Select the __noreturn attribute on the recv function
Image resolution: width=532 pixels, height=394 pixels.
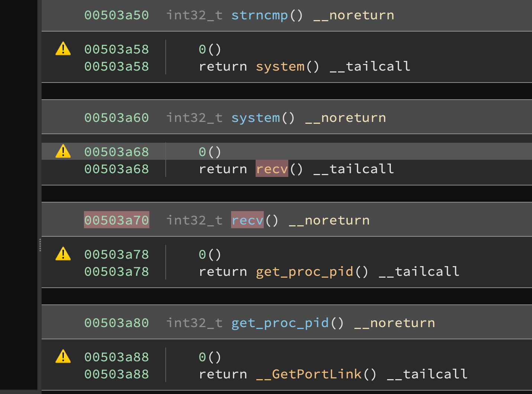(329, 220)
